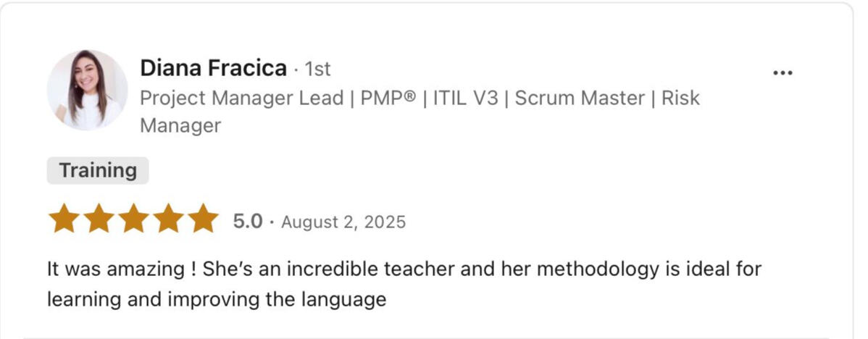
Task: Click the 1st connection degree badge
Action: click(x=317, y=69)
